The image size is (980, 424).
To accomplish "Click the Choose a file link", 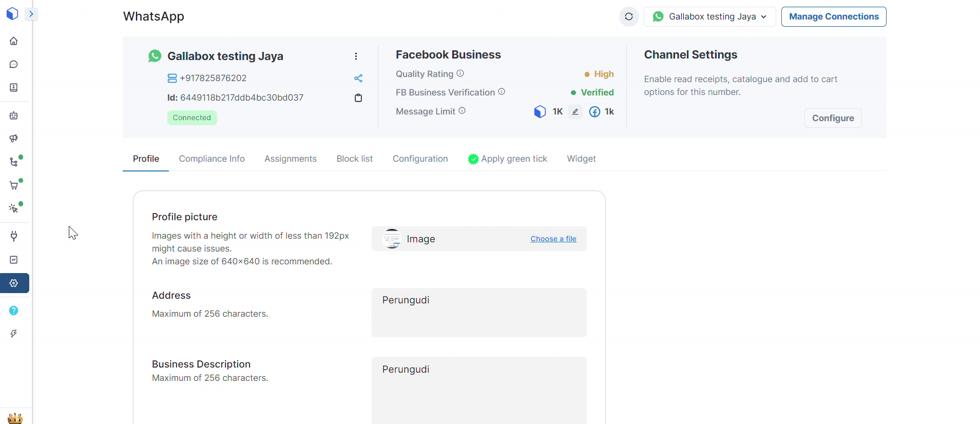I will pyautogui.click(x=553, y=239).
